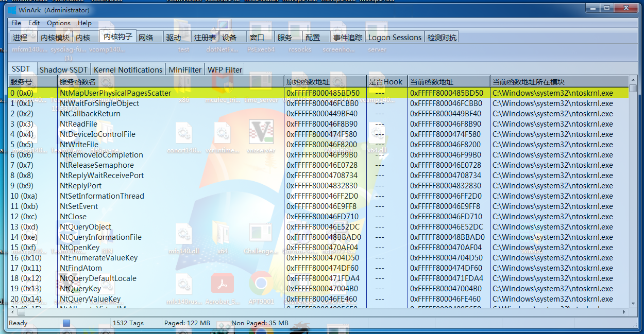Select the NtRemoveIoCompletion row

318,154
